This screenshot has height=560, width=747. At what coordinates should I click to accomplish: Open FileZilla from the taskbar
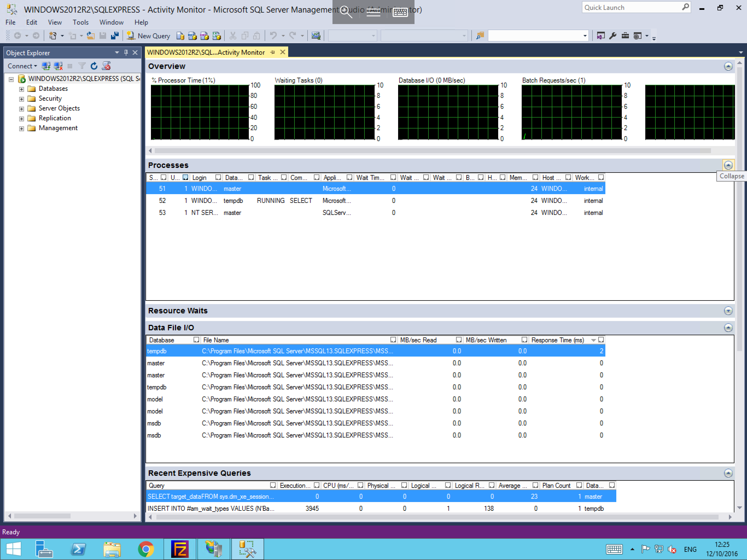[180, 549]
